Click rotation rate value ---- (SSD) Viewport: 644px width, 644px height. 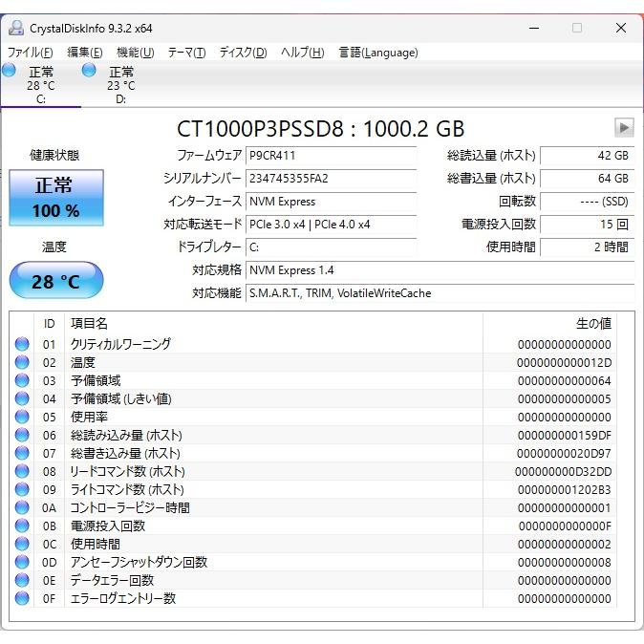pos(587,202)
